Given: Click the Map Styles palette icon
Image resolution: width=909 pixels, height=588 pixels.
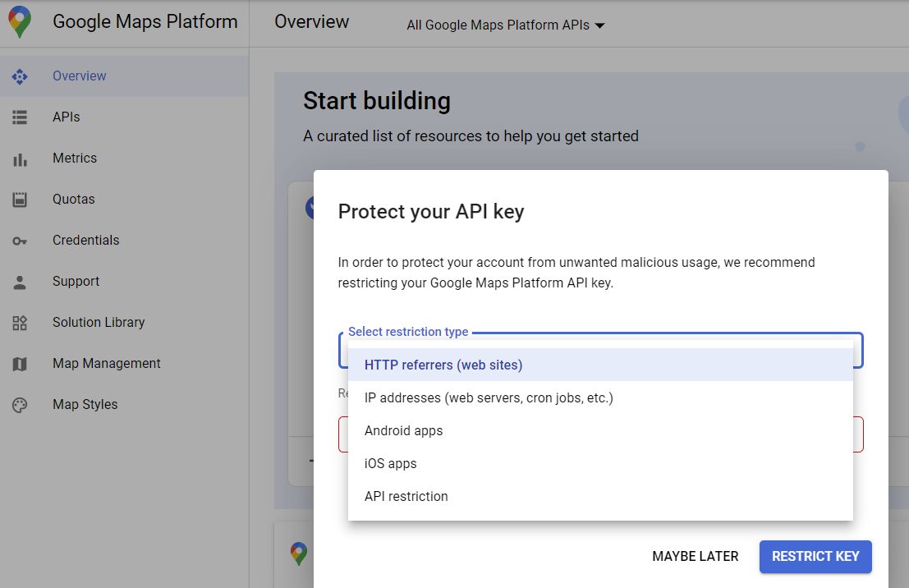Looking at the screenshot, I should [x=20, y=406].
